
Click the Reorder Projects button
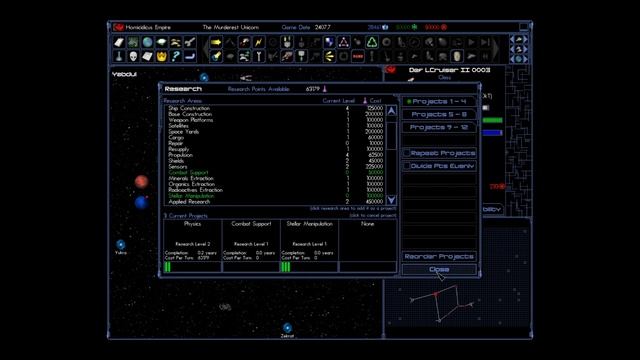coord(439,256)
